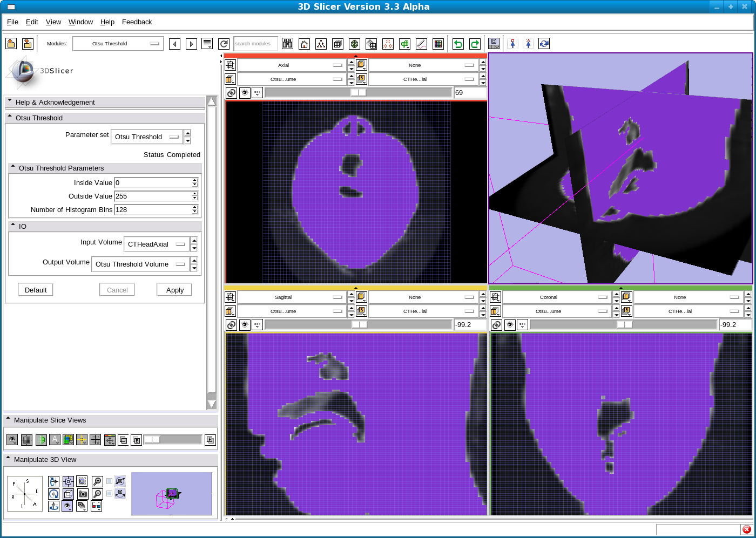756x538 pixels.
Task: Click the zoom in magnifier in 3D view panel
Action: point(97,481)
